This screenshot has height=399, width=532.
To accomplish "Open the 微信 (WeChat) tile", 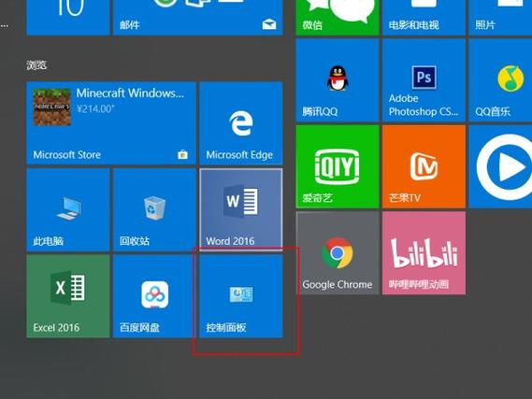I will [x=338, y=18].
